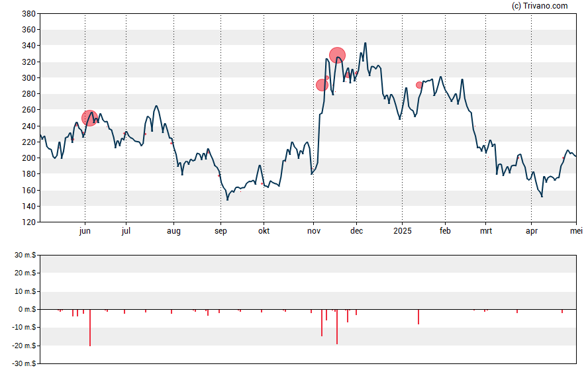Click the red bar in mid-January 2025

tap(418, 316)
